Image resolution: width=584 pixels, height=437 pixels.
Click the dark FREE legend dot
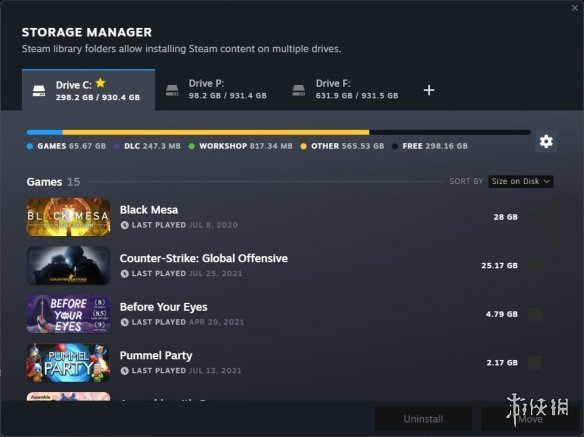(x=395, y=146)
